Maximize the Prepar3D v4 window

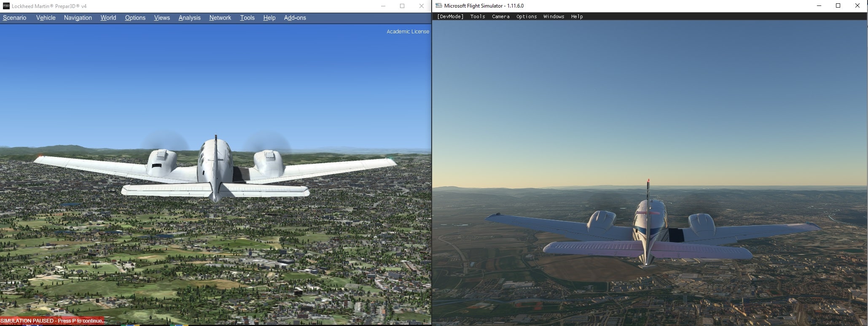click(402, 6)
